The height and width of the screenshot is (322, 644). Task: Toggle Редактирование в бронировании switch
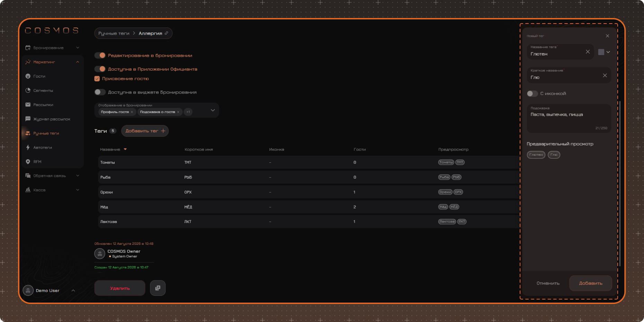(100, 55)
